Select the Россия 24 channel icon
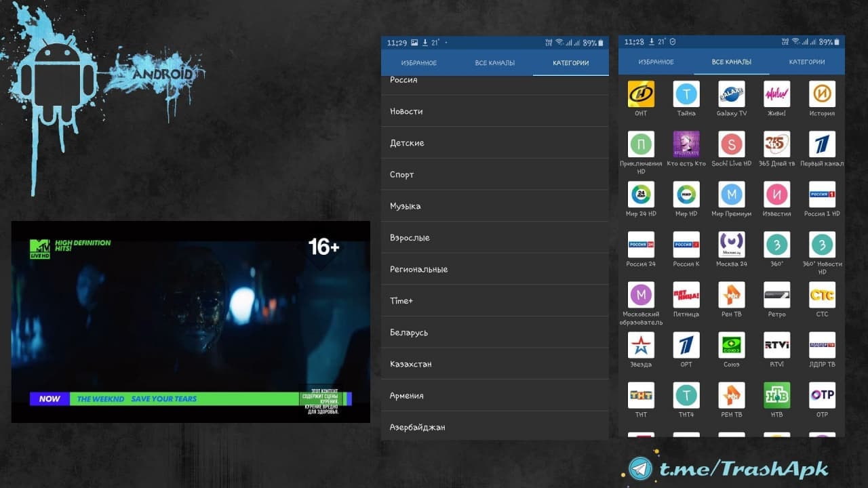Image resolution: width=868 pixels, height=488 pixels. [x=641, y=245]
